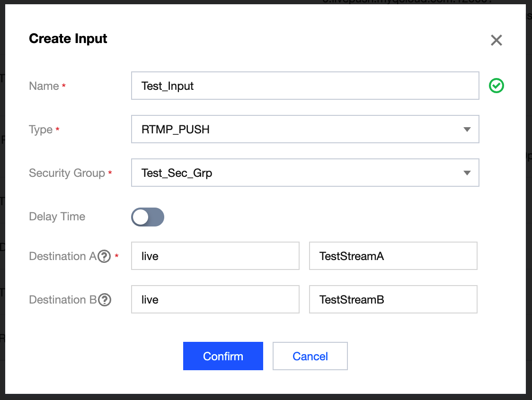This screenshot has height=400, width=532.
Task: Click the TestStreamB input field
Action: 393,300
